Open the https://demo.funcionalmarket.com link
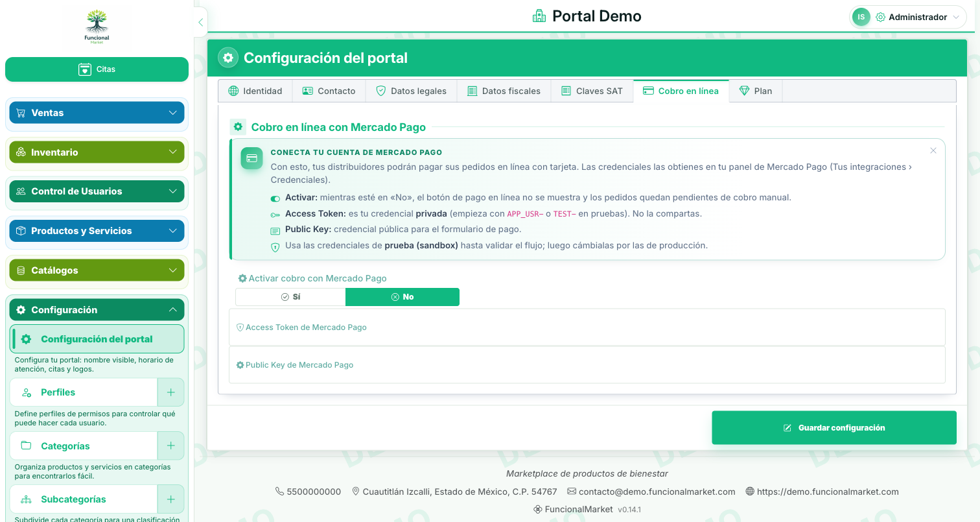980x522 pixels. (828, 492)
